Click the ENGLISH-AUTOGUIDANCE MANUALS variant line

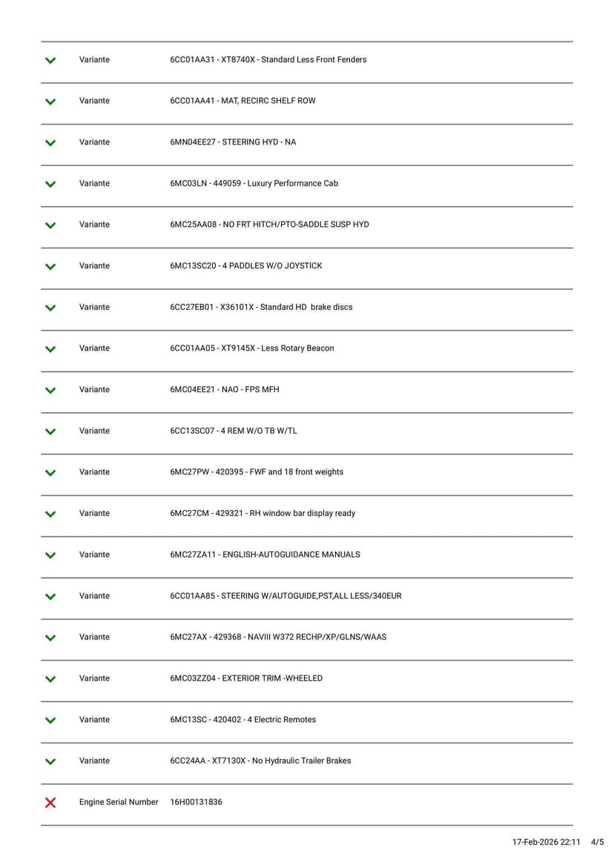(x=265, y=554)
